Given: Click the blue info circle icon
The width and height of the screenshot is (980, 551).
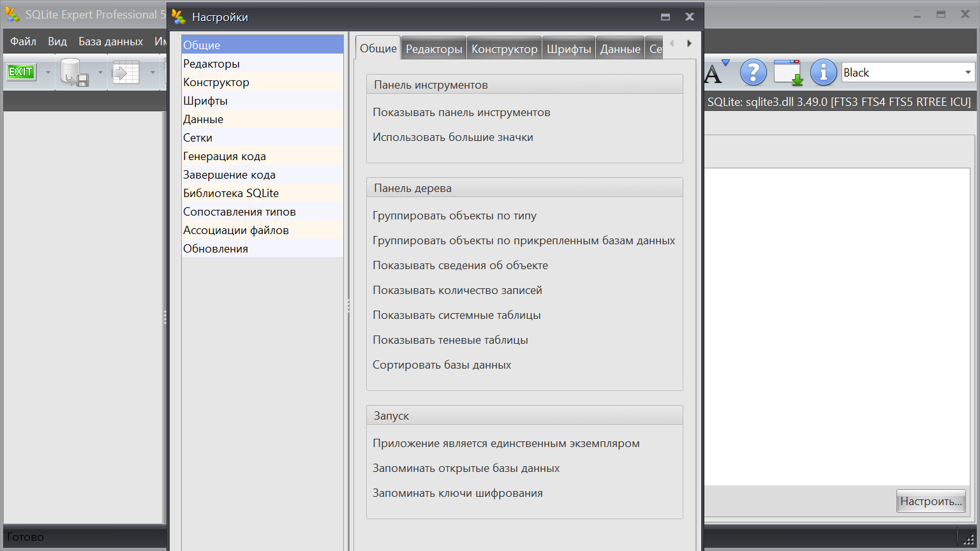Looking at the screenshot, I should 824,73.
